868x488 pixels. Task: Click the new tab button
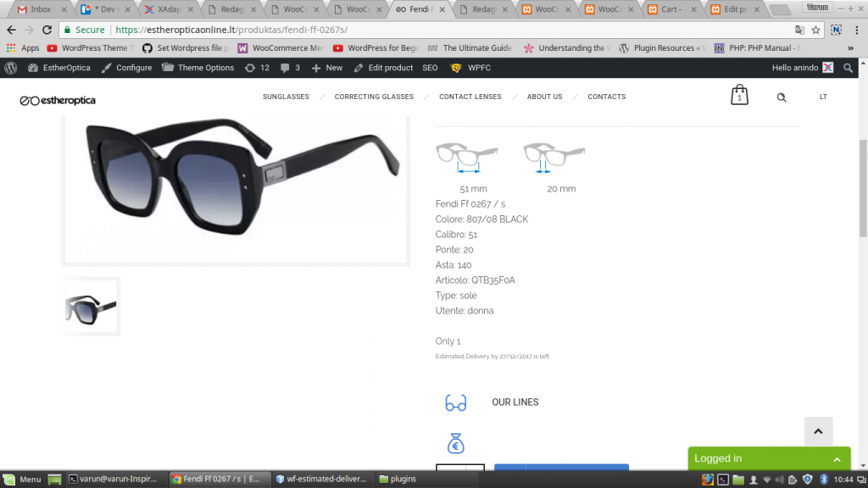[780, 9]
